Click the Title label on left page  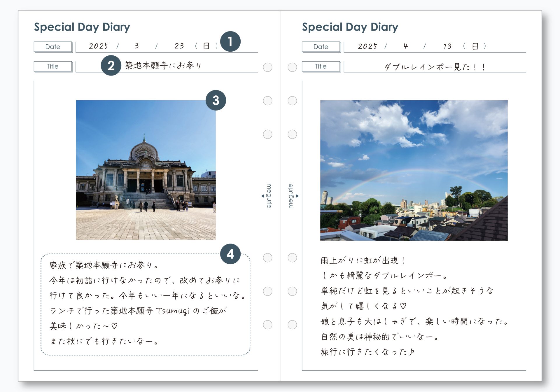[53, 66]
